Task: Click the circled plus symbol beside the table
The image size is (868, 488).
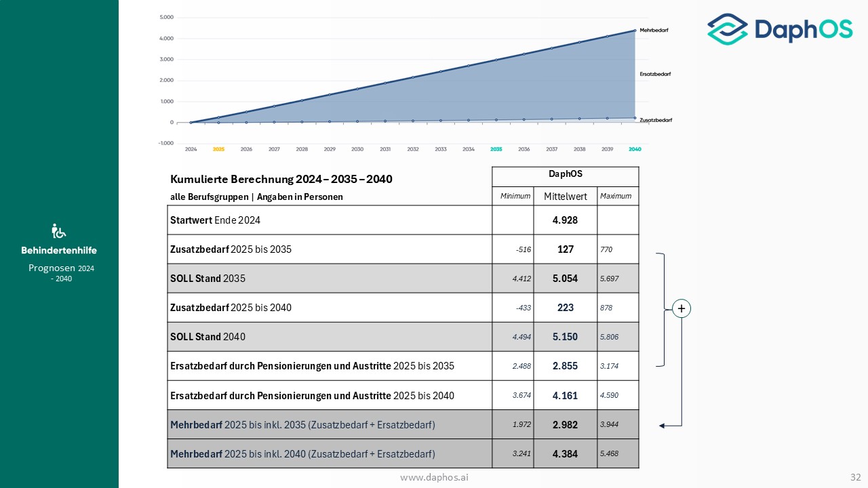Action: click(682, 308)
